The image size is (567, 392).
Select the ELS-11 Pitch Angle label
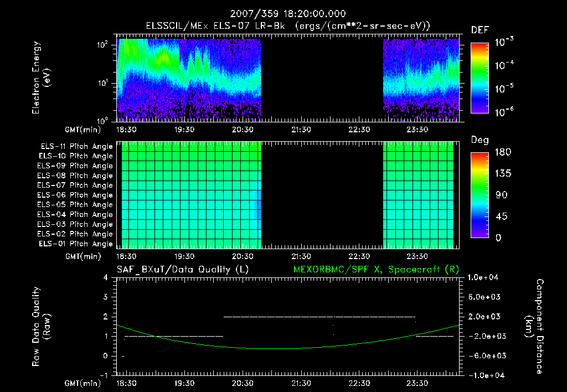tap(76, 147)
